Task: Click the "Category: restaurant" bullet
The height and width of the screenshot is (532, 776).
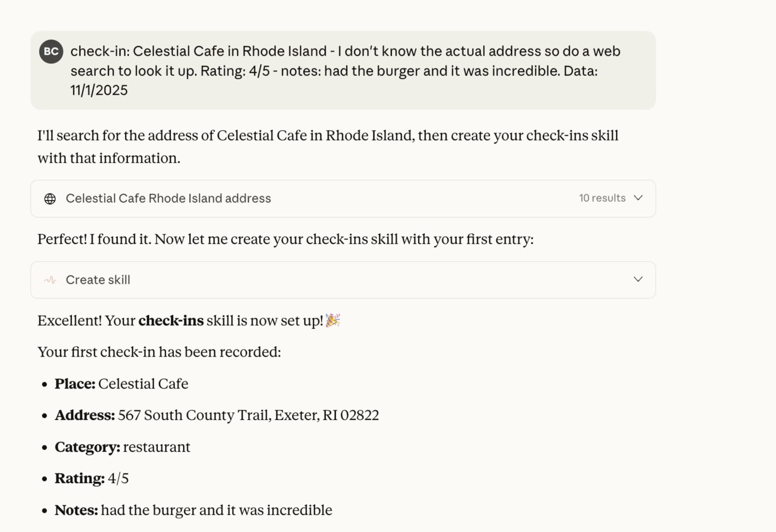Action: (123, 447)
